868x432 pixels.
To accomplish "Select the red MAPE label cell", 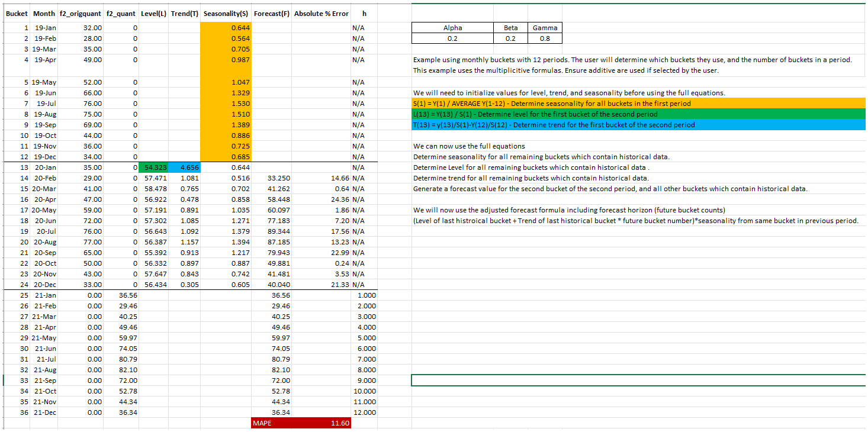I will coord(272,423).
